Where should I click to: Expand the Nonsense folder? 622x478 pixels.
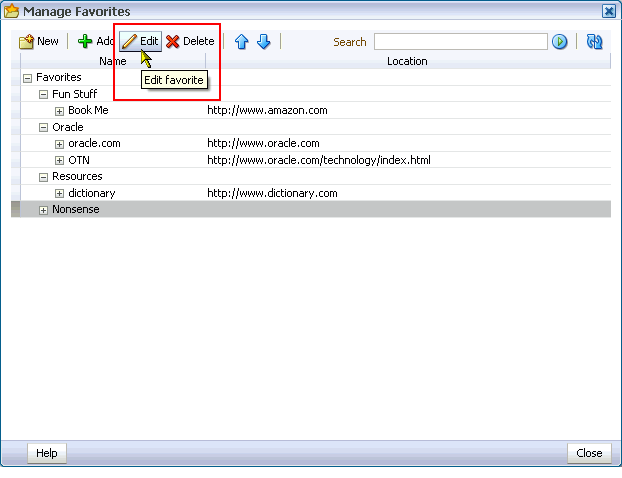(43, 210)
